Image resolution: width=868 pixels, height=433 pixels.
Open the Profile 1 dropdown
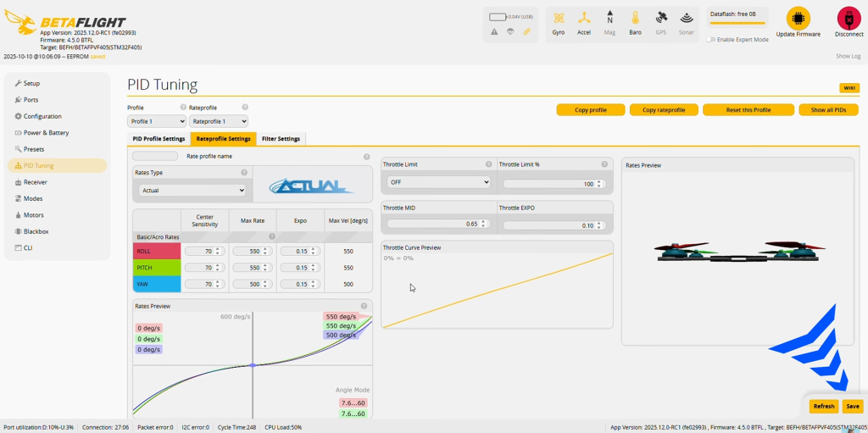click(156, 121)
